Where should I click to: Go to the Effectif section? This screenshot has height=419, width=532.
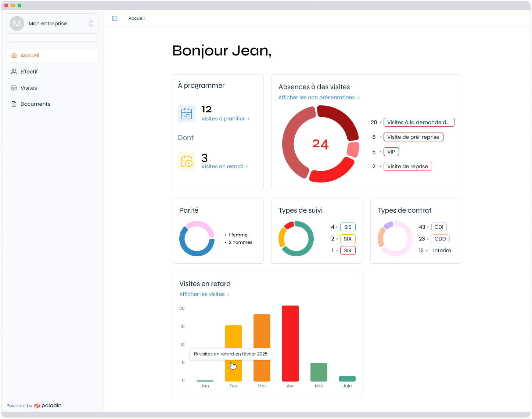(29, 72)
